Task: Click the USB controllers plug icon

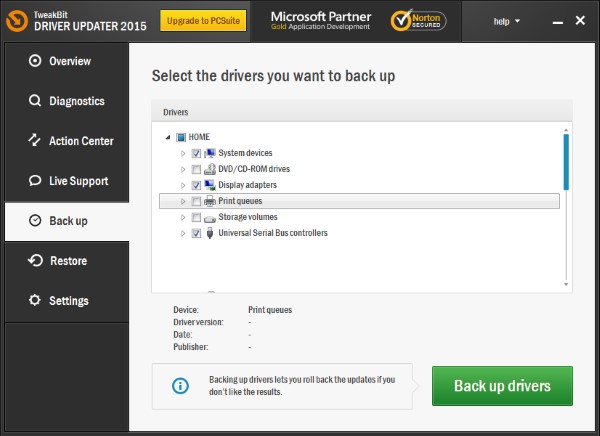Action: (x=210, y=233)
